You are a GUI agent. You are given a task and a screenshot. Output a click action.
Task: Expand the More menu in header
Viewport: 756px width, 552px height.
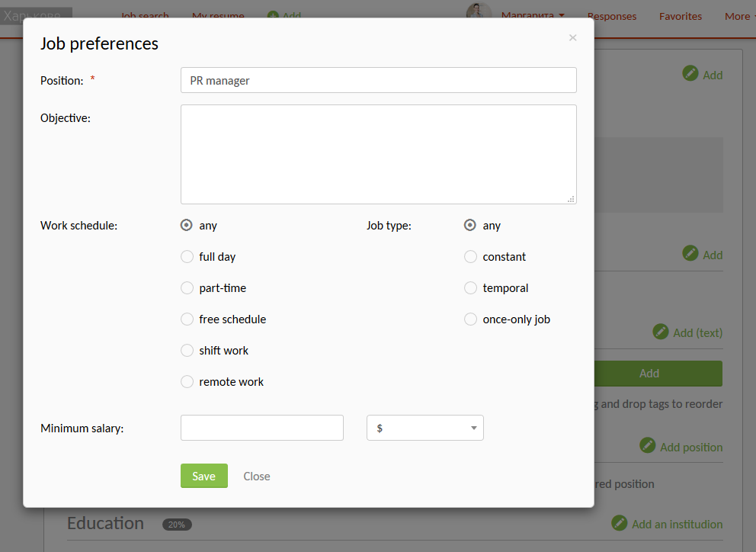point(738,16)
